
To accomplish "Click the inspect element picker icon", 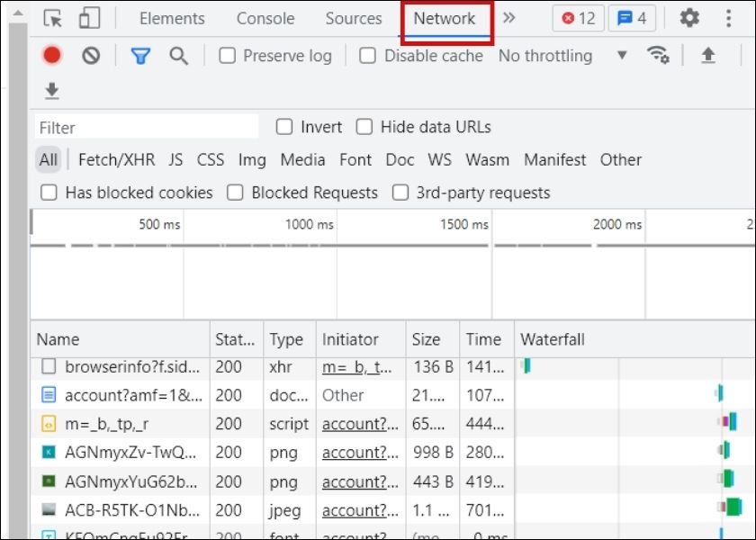I will click(53, 19).
